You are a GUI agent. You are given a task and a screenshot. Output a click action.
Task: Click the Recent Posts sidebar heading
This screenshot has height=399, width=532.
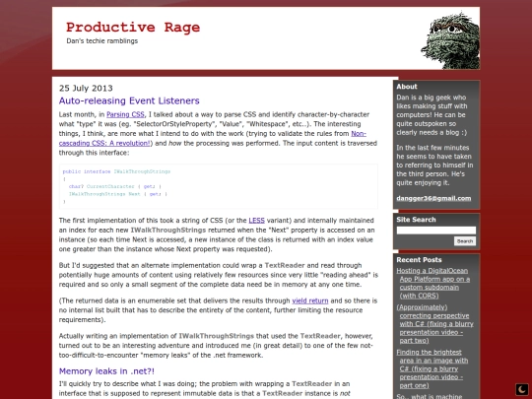(419, 260)
